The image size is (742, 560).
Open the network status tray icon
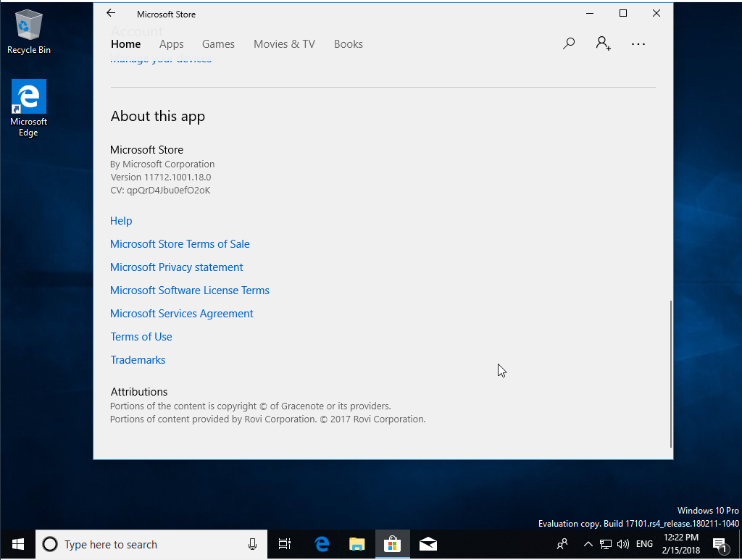[x=605, y=544]
